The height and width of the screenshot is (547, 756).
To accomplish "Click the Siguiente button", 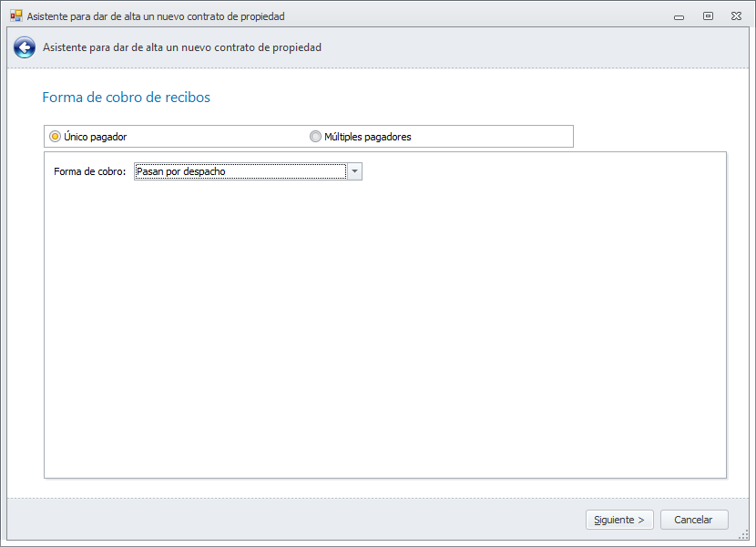I will click(x=619, y=520).
